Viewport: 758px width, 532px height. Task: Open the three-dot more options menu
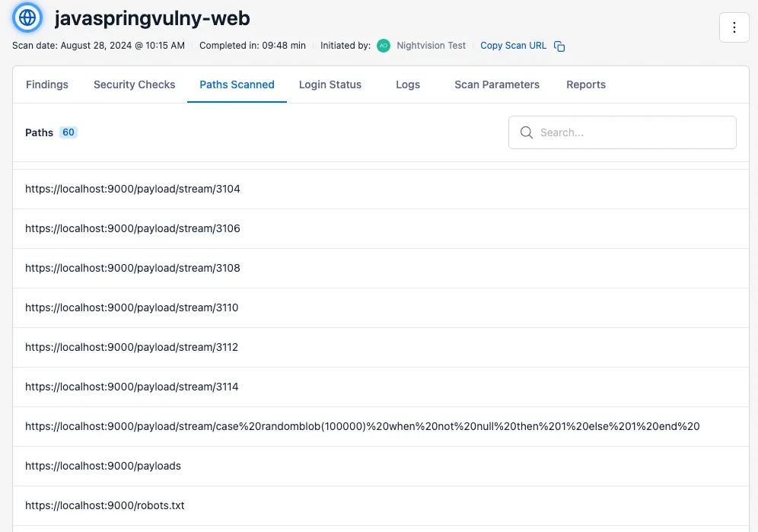click(734, 27)
